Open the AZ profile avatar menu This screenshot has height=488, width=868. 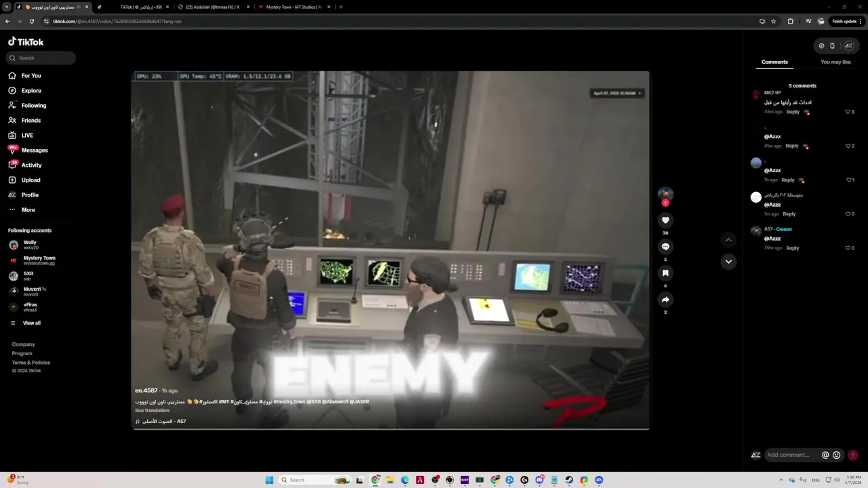848,46
